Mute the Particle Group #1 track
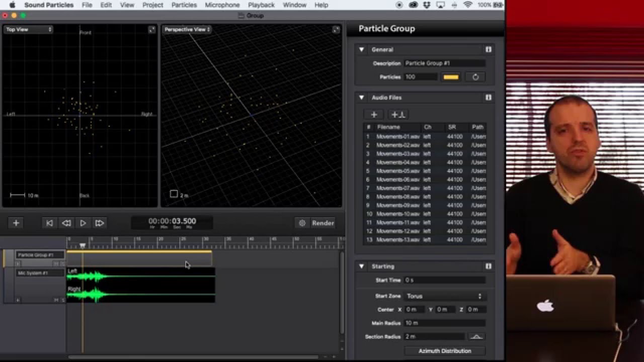The height and width of the screenshot is (362, 644). click(x=56, y=263)
